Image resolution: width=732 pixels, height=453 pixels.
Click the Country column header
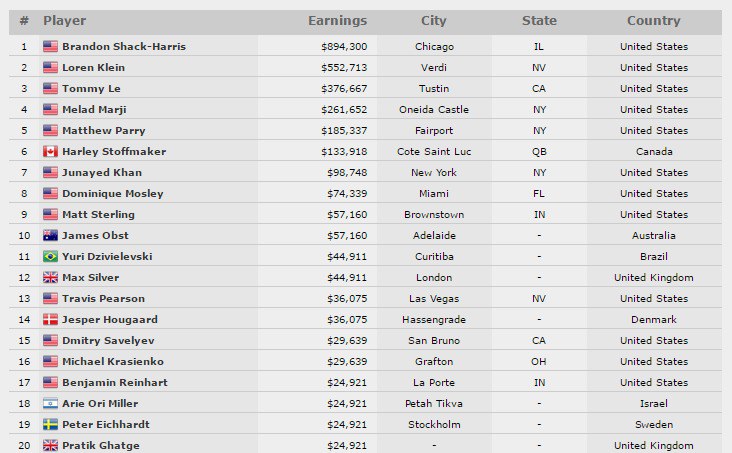653,21
